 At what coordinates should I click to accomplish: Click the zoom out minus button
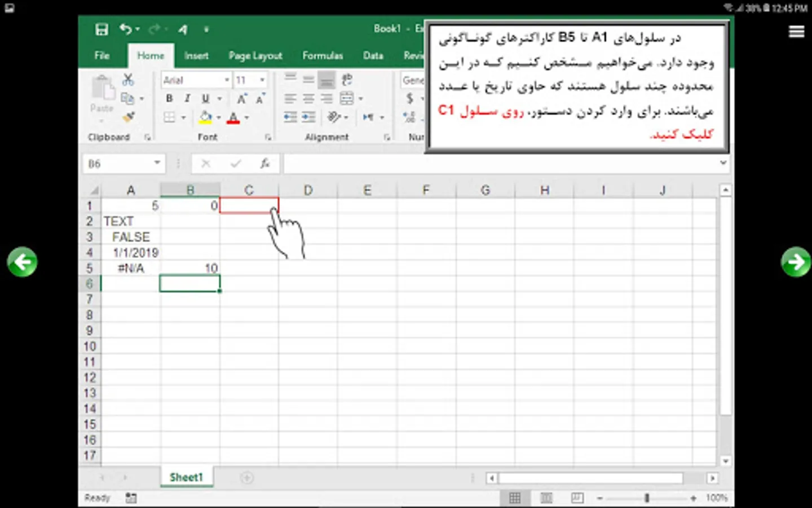click(600, 498)
